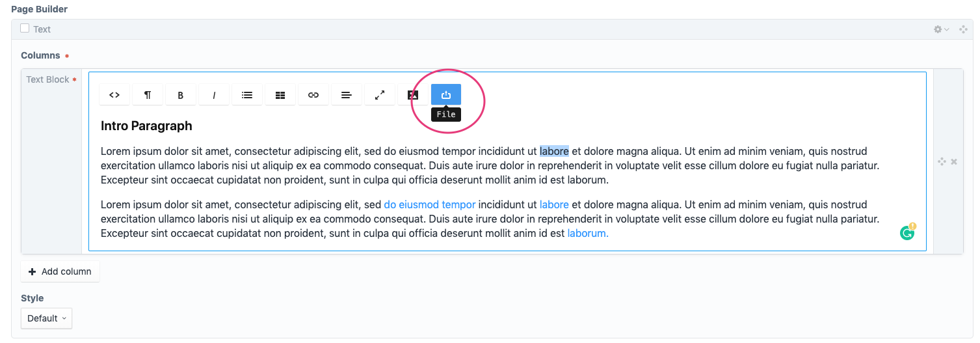The image size is (980, 343).
Task: Insert a bulleted list
Action: (x=247, y=95)
